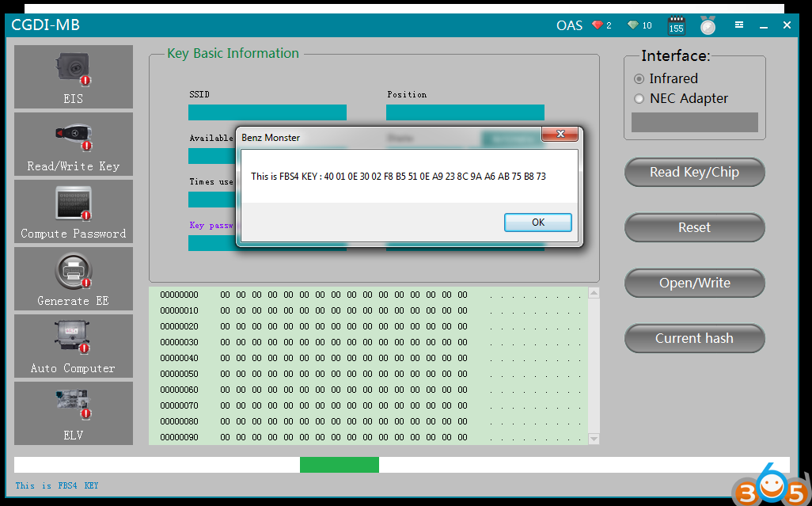The image size is (812, 506).
Task: Open the ELV module
Action: tap(73, 413)
